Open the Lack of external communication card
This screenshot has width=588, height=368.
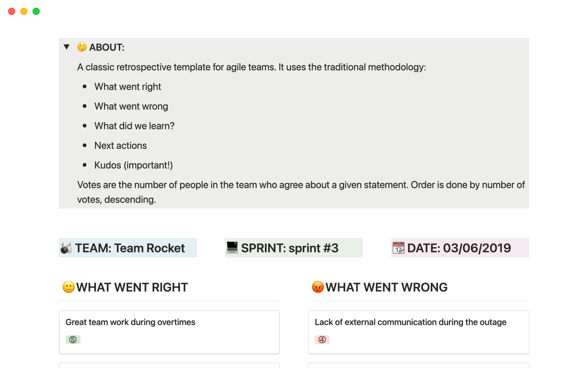pos(410,322)
